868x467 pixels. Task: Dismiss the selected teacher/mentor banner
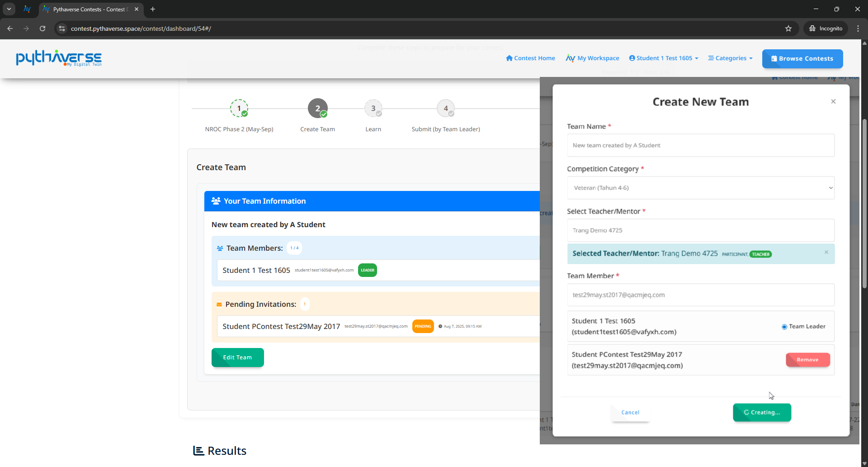(x=826, y=252)
